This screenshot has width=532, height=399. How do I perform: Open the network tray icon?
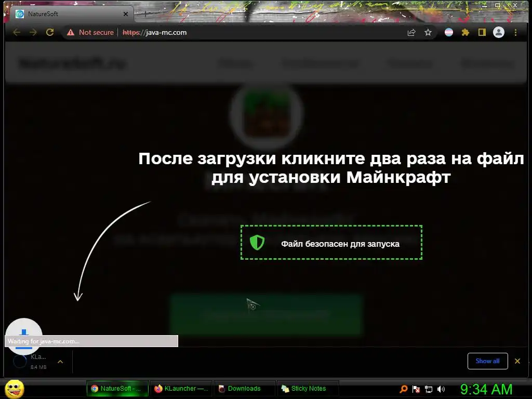point(429,389)
